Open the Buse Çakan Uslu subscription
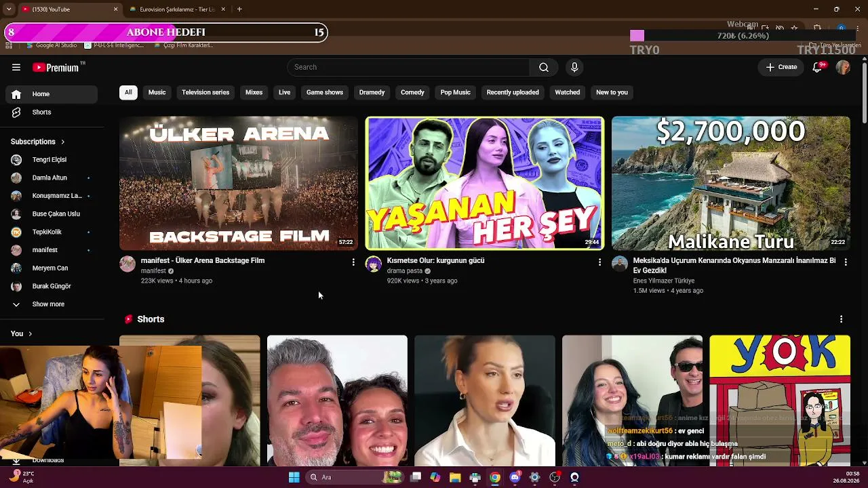This screenshot has width=868, height=488. tap(52, 214)
